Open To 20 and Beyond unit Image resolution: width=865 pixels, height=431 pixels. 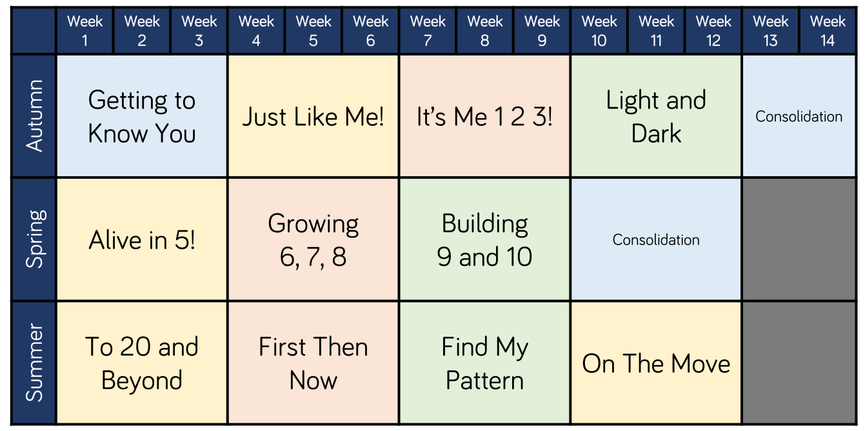pyautogui.click(x=142, y=363)
